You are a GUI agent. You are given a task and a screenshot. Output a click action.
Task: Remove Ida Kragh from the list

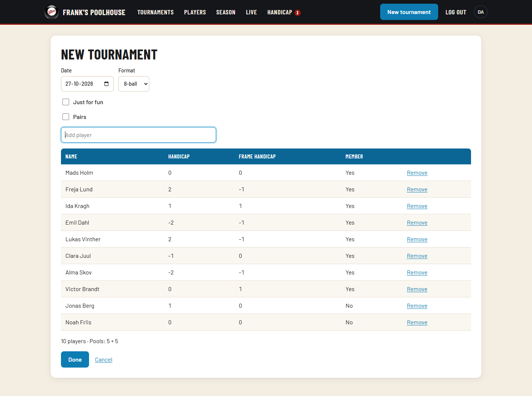417,206
